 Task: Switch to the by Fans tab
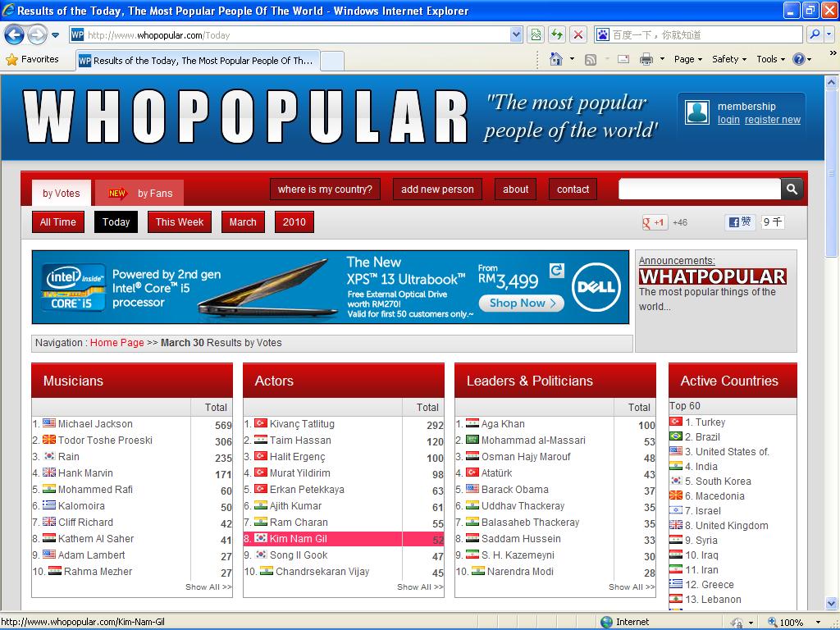140,194
